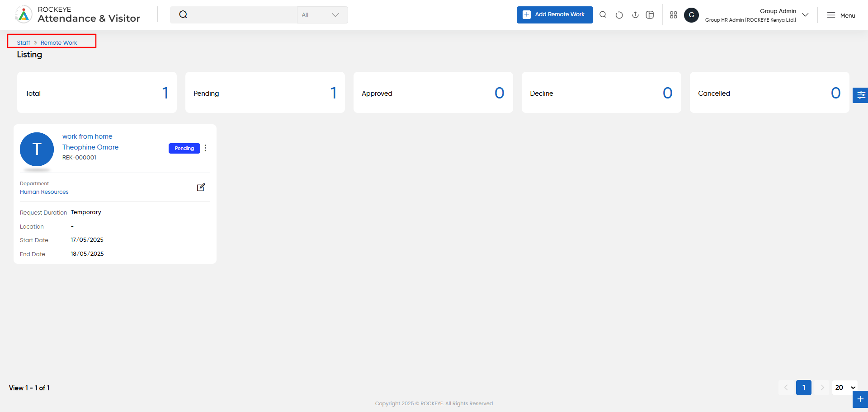Click the Add Remote Work button
Screen dimensions: 868x412
coord(555,15)
